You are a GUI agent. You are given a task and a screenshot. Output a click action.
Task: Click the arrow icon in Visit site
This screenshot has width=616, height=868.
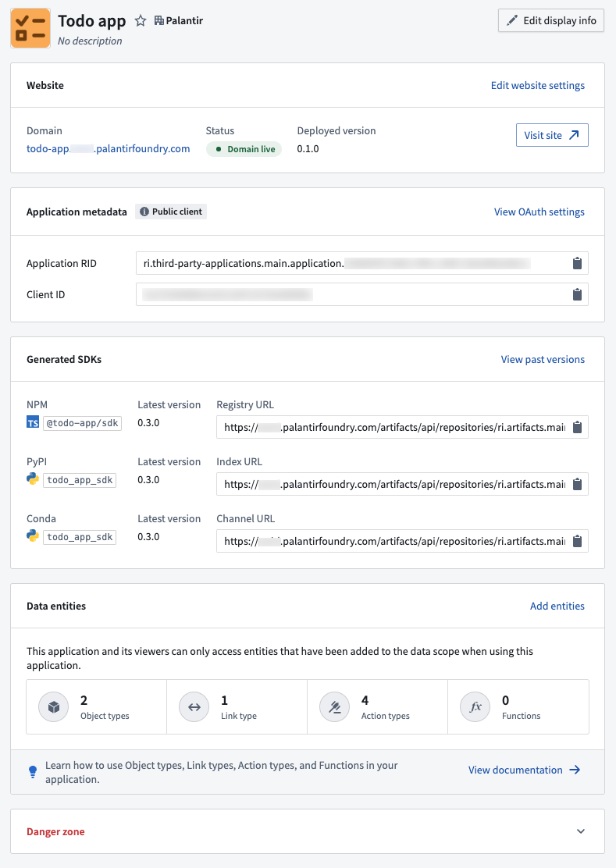(x=574, y=135)
